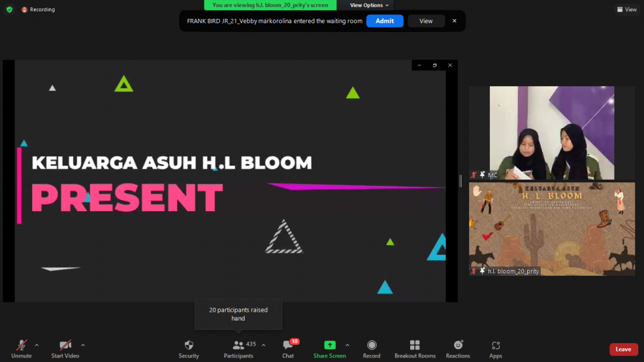The width and height of the screenshot is (644, 362).
Task: Admit FRANK BIRD JR from the waiting room
Action: click(384, 21)
